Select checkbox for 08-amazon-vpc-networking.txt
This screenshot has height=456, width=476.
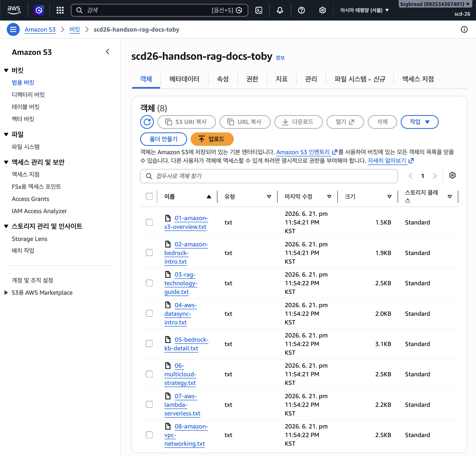pyautogui.click(x=149, y=435)
